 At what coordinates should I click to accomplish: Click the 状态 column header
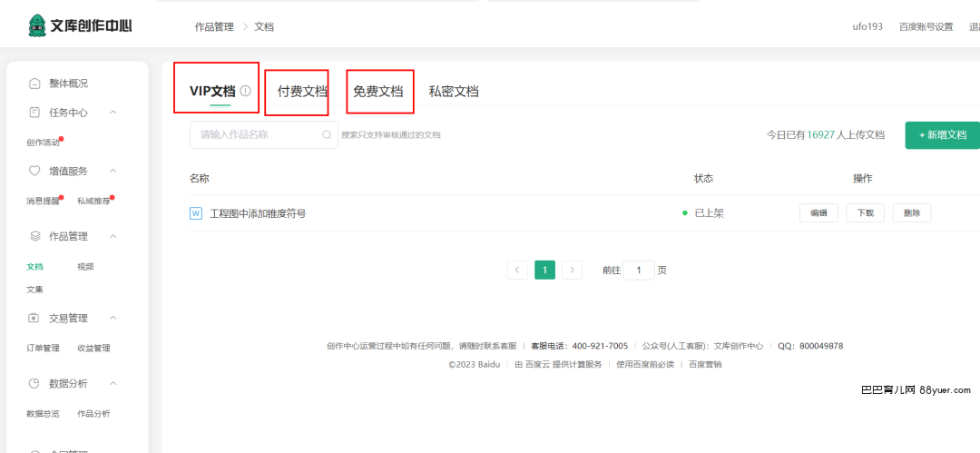704,178
